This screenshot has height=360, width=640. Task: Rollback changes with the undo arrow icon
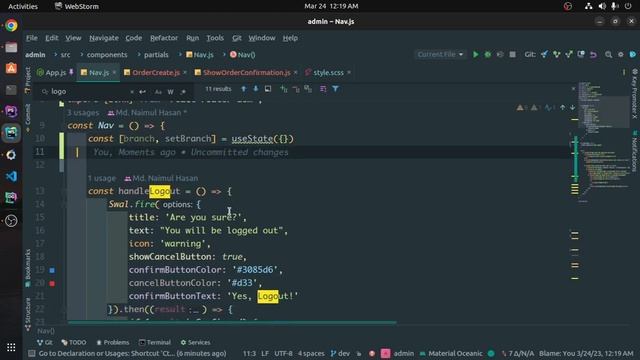click(x=593, y=54)
